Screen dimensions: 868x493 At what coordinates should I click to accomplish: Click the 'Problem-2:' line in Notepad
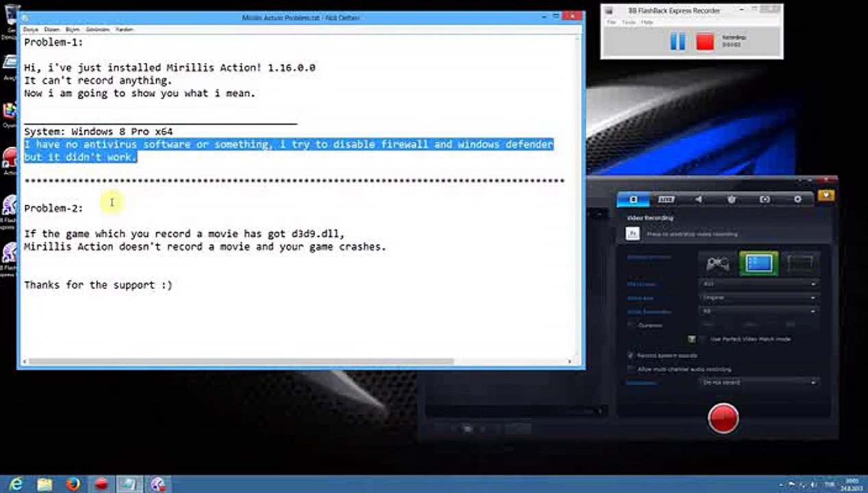click(x=53, y=208)
